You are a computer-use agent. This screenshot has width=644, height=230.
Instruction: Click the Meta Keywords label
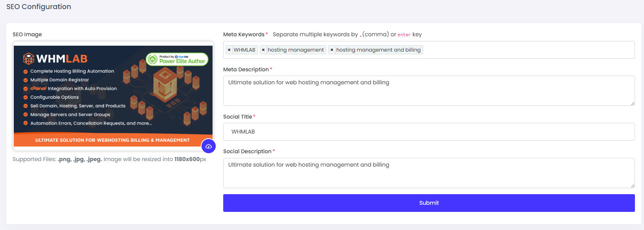pos(244,35)
